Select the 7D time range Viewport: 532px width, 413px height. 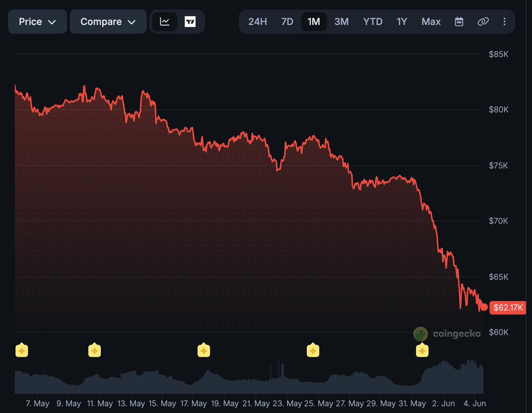coord(287,22)
